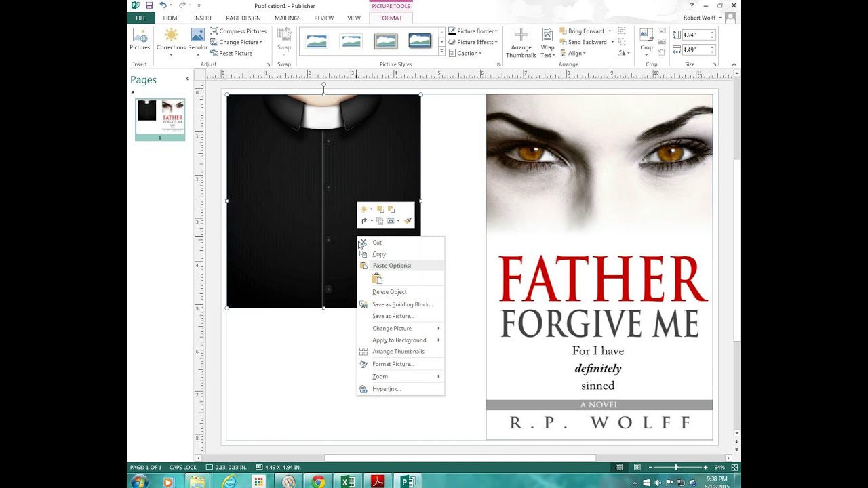The width and height of the screenshot is (868, 488).
Task: Choose Copy from the context menu
Action: tap(401, 254)
